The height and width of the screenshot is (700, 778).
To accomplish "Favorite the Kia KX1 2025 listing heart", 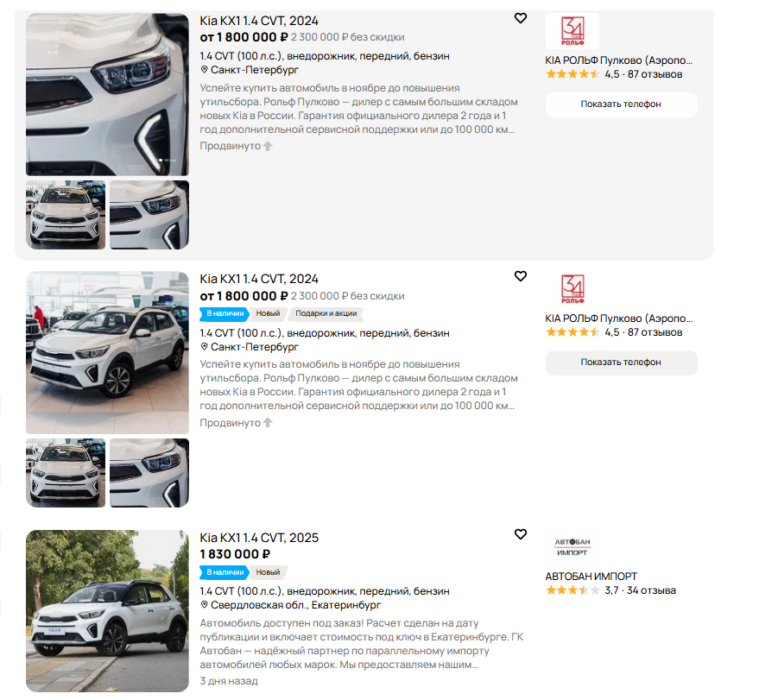I will coord(520,534).
